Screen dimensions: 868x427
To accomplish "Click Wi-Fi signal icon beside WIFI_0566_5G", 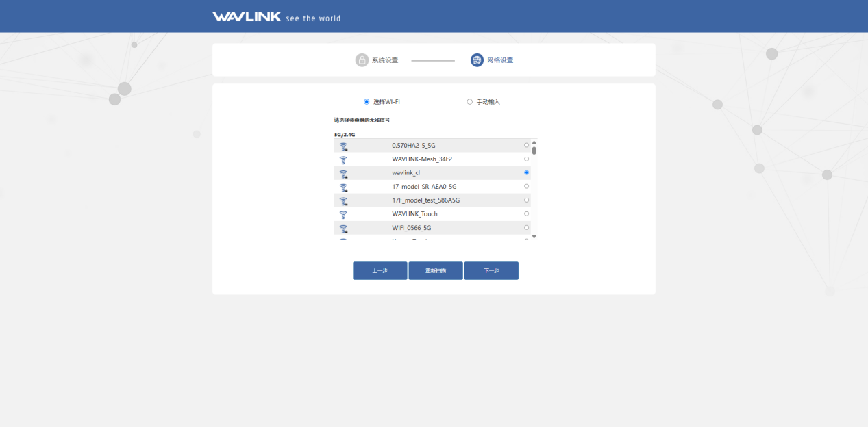I will pyautogui.click(x=343, y=228).
